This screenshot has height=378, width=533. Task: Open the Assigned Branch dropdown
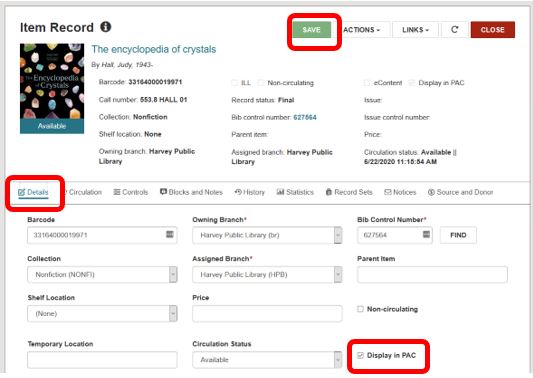[267, 274]
